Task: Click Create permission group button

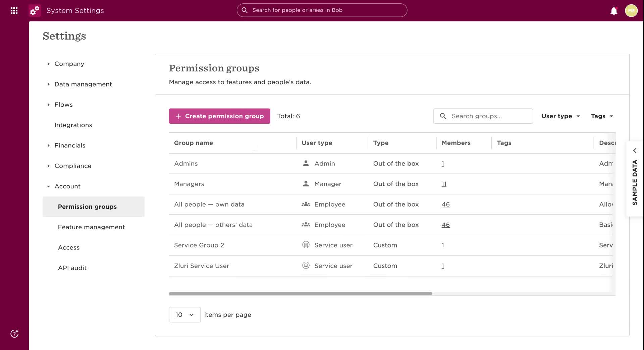Action: tap(219, 116)
